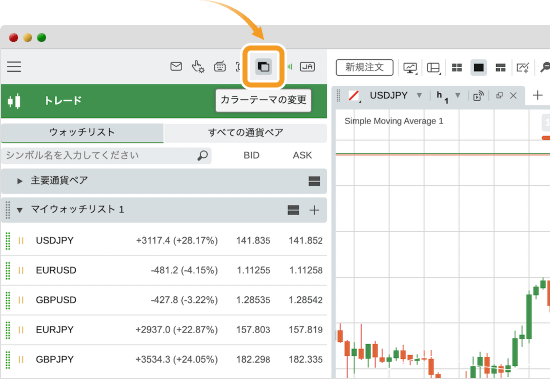Click EURUSD bid price 1.11255

pyautogui.click(x=253, y=270)
